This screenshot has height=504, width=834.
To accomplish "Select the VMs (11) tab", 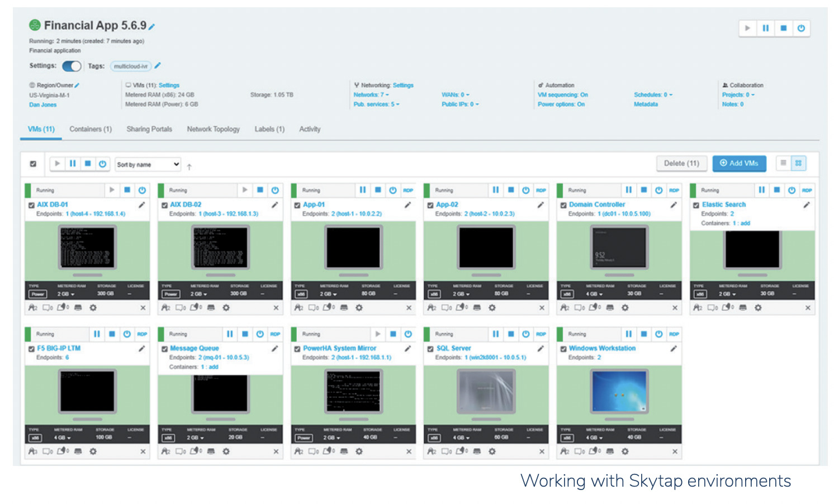I will coord(41,129).
